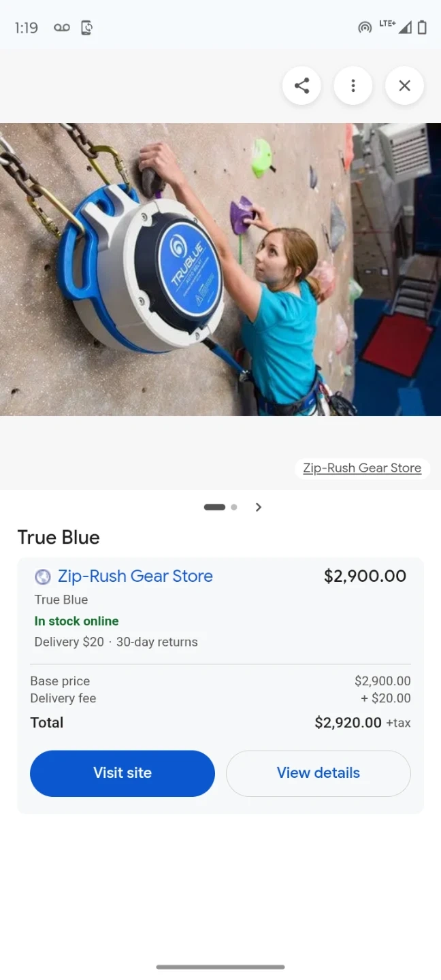The image size is (441, 980).
Task: Tap the share icon
Action: tap(301, 86)
